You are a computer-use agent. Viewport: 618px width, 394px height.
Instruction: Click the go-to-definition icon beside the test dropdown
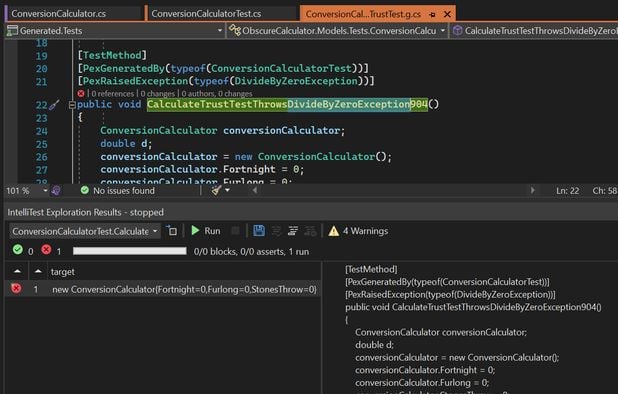(172, 230)
